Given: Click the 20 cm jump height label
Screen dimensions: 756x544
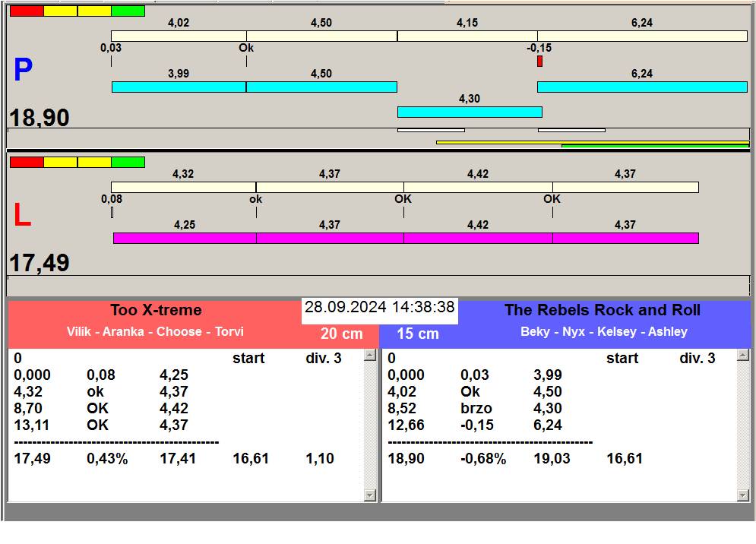Looking at the screenshot, I should [341, 334].
